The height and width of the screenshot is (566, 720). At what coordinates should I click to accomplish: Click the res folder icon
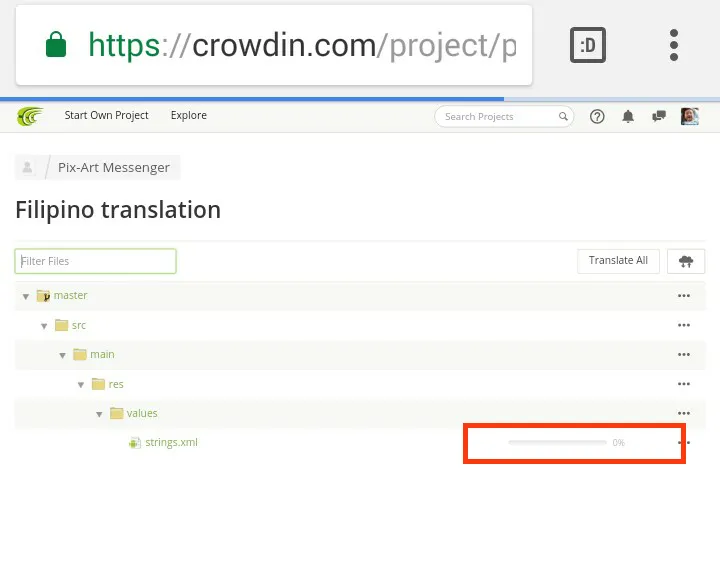98,384
